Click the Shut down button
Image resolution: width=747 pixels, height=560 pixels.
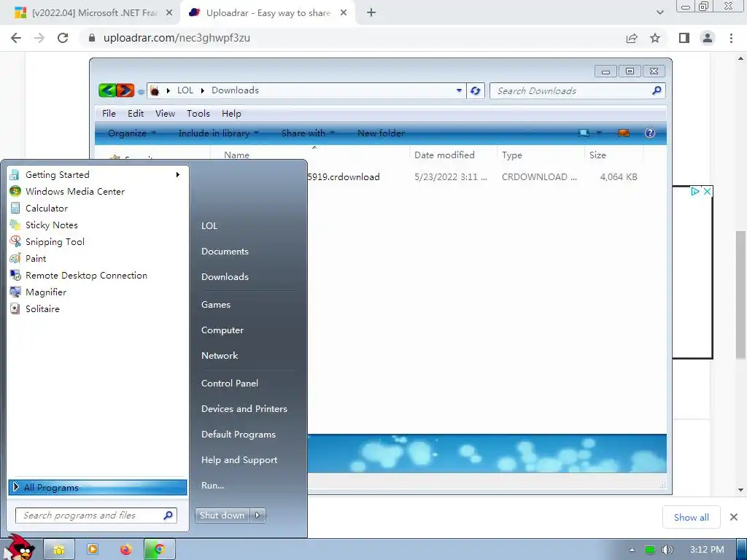tap(222, 516)
